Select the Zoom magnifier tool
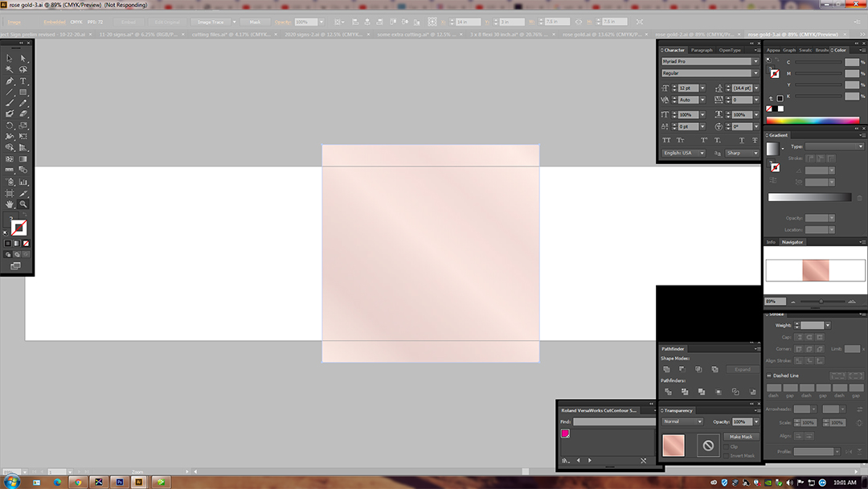This screenshot has width=868, height=489. pyautogui.click(x=23, y=204)
